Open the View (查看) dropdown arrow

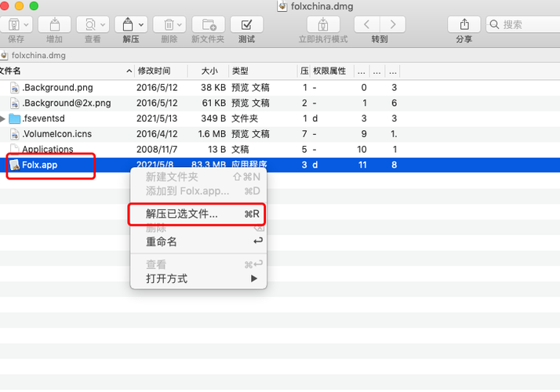[103, 25]
